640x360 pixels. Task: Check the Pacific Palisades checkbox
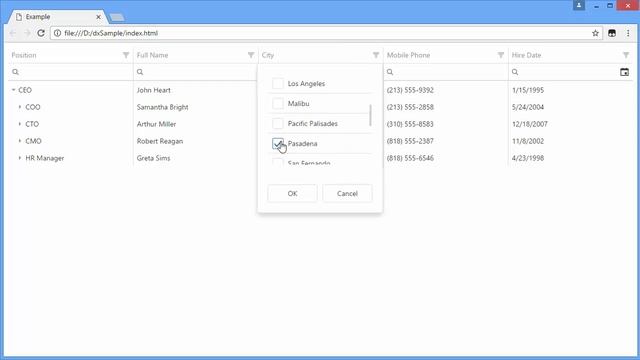click(x=278, y=123)
